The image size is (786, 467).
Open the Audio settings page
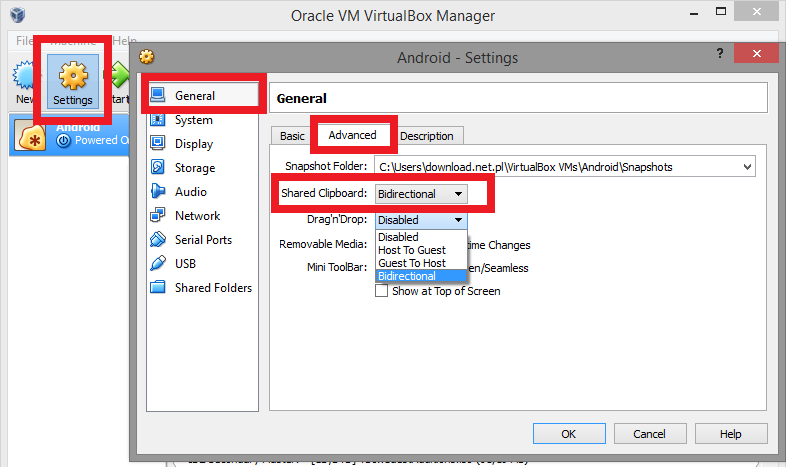(190, 192)
